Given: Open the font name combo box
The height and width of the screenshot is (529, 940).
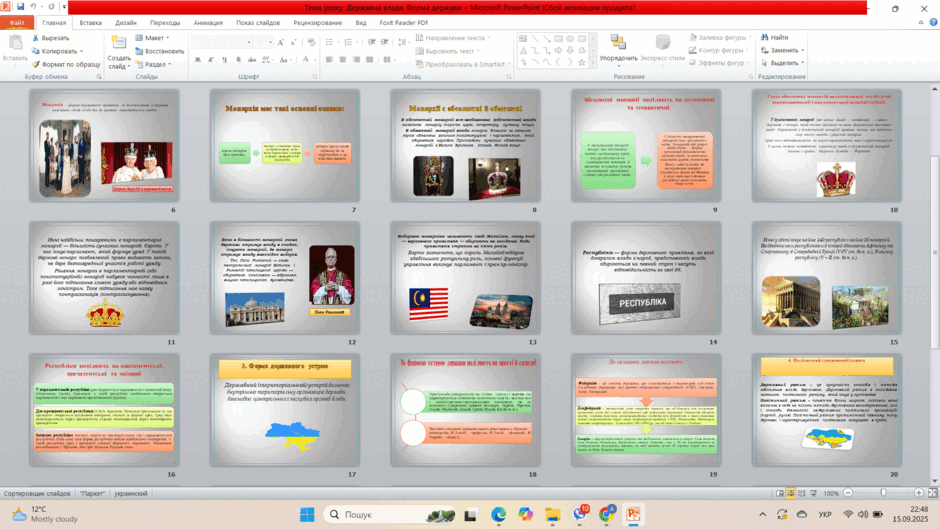Looking at the screenshot, I should [221, 42].
